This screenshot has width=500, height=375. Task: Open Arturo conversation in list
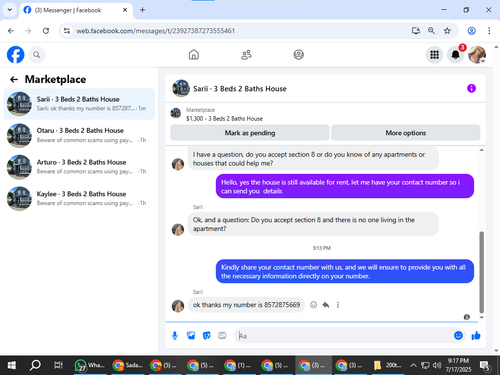(x=79, y=167)
